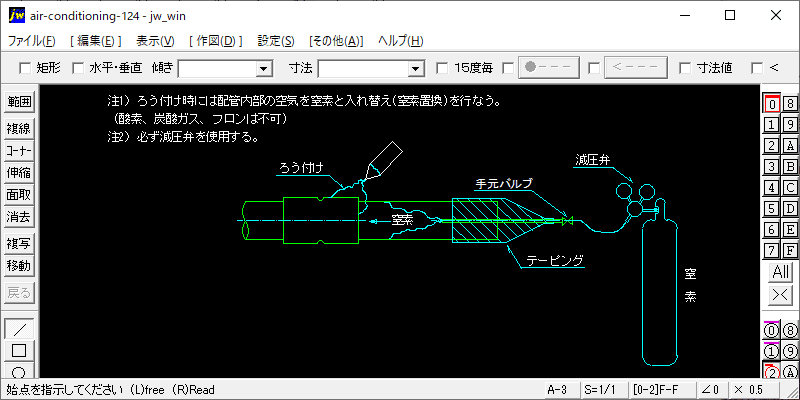Click the [0-2]F-F layer status
The image size is (800, 400).
click(662, 390)
